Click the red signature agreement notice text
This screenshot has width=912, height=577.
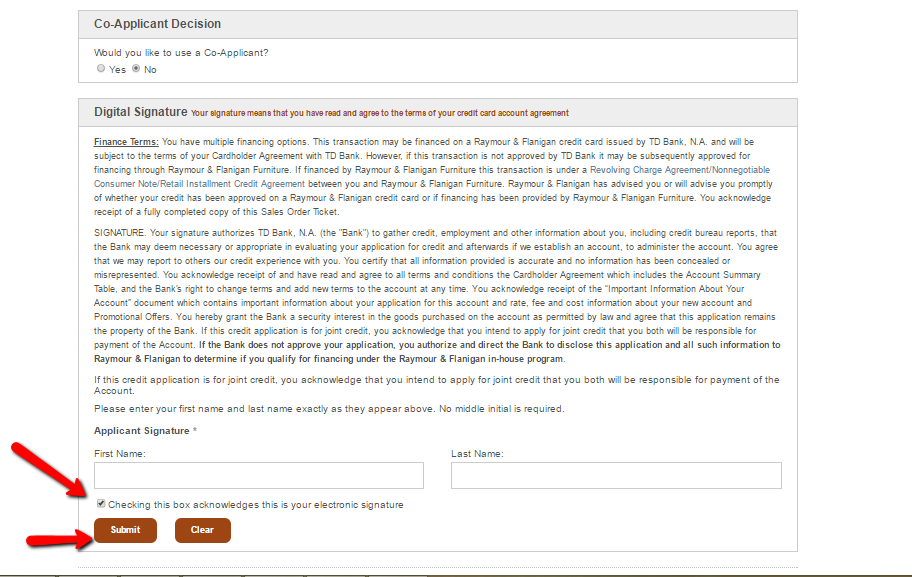click(380, 113)
